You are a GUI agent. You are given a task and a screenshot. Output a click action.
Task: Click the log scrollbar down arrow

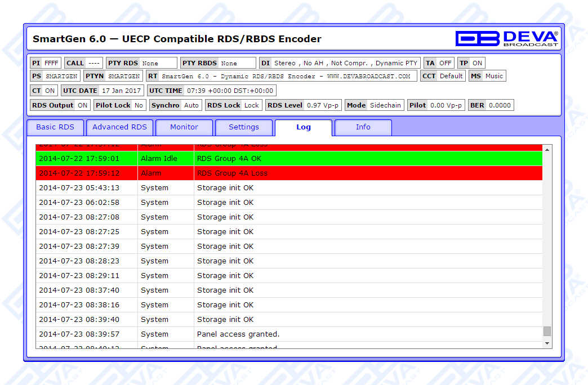(x=547, y=343)
